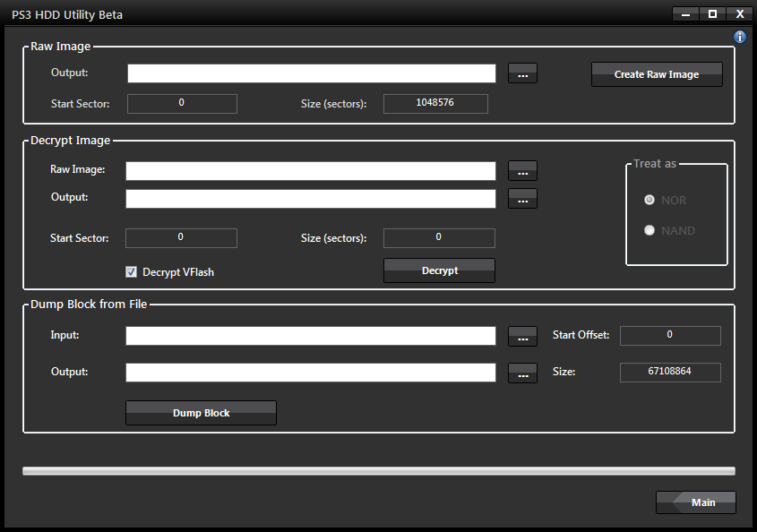Select the NAND radio option
The height and width of the screenshot is (532, 757).
coord(649,230)
